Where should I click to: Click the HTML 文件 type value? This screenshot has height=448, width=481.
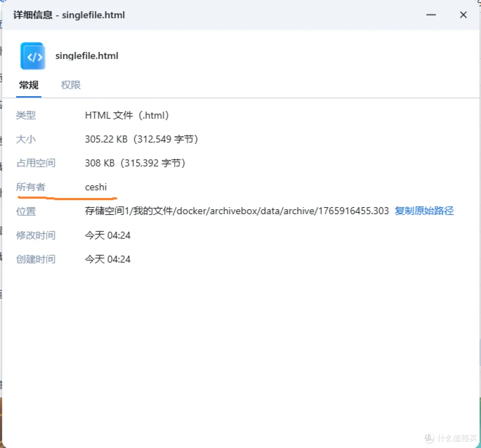point(127,115)
